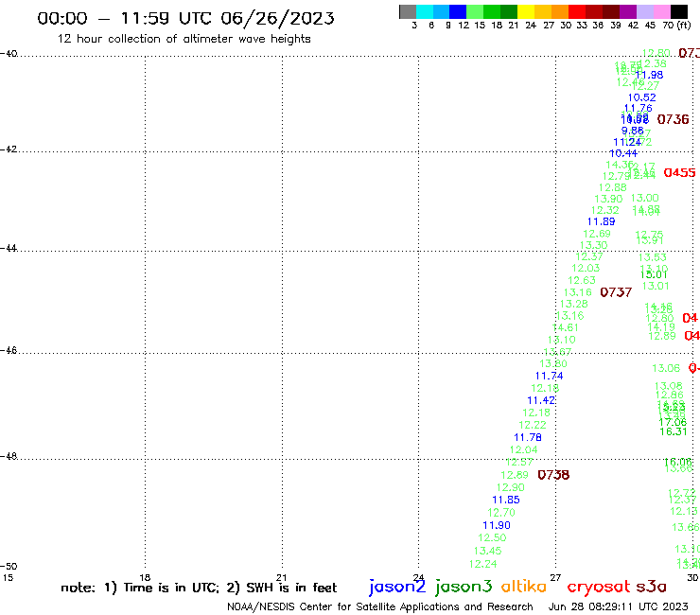Click the wave height value 13.30

[x=593, y=245]
